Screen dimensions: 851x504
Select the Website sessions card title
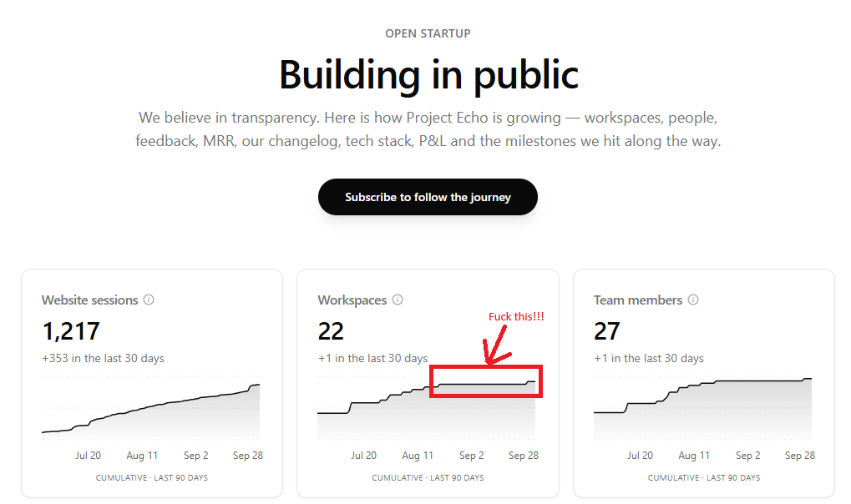click(x=89, y=300)
